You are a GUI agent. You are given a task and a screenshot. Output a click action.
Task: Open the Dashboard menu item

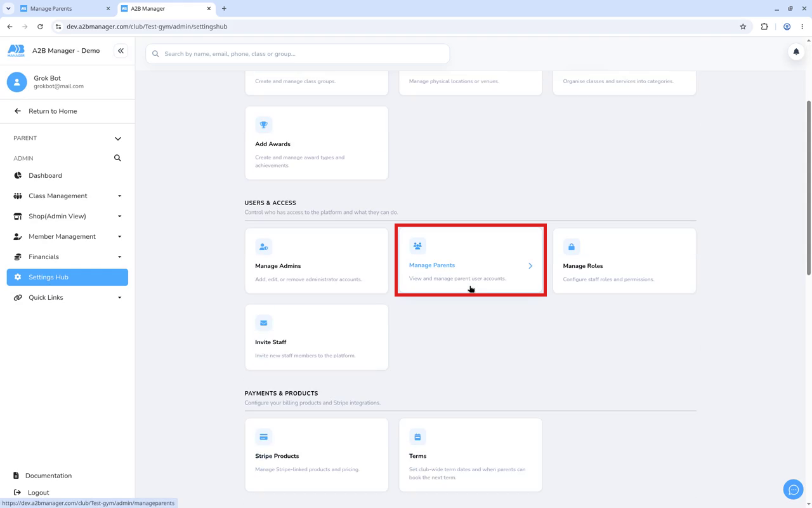(x=67, y=176)
